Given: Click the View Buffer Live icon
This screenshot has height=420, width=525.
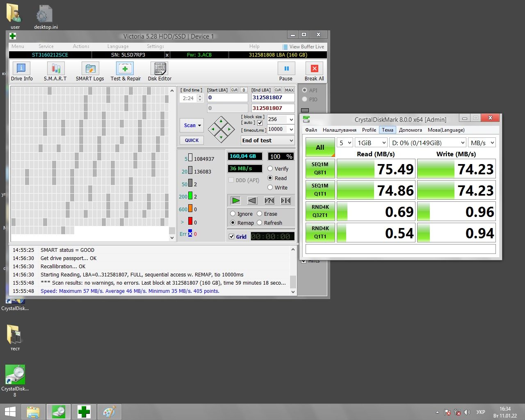Looking at the screenshot, I should (285, 47).
